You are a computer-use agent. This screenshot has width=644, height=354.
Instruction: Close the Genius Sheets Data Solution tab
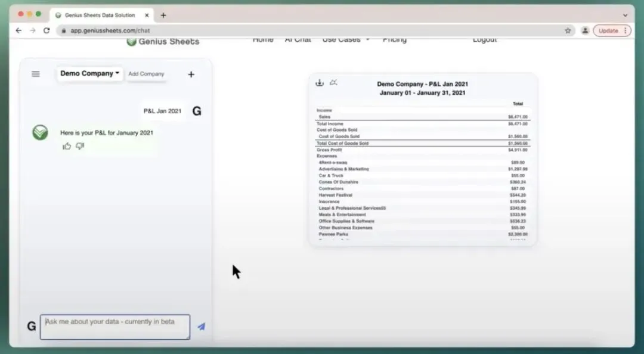coord(147,15)
